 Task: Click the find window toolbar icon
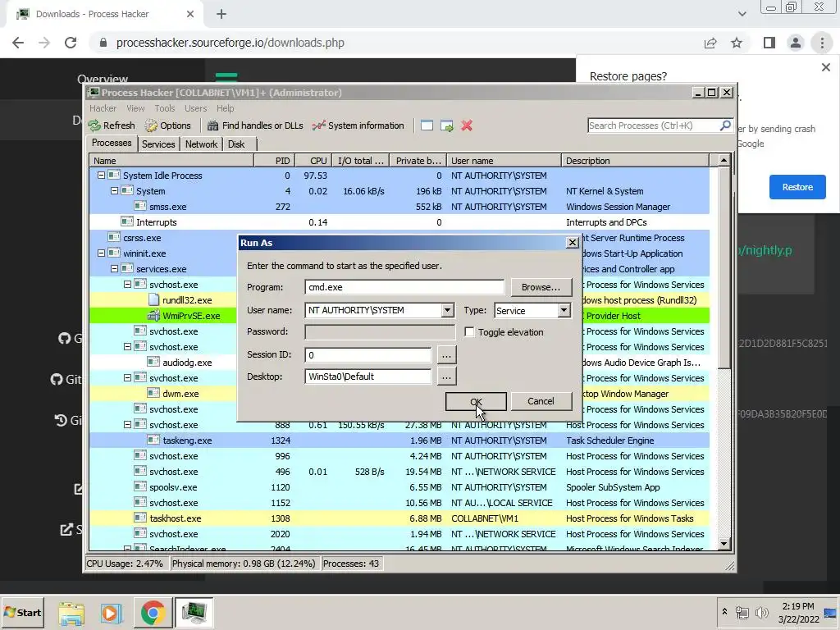[427, 126]
